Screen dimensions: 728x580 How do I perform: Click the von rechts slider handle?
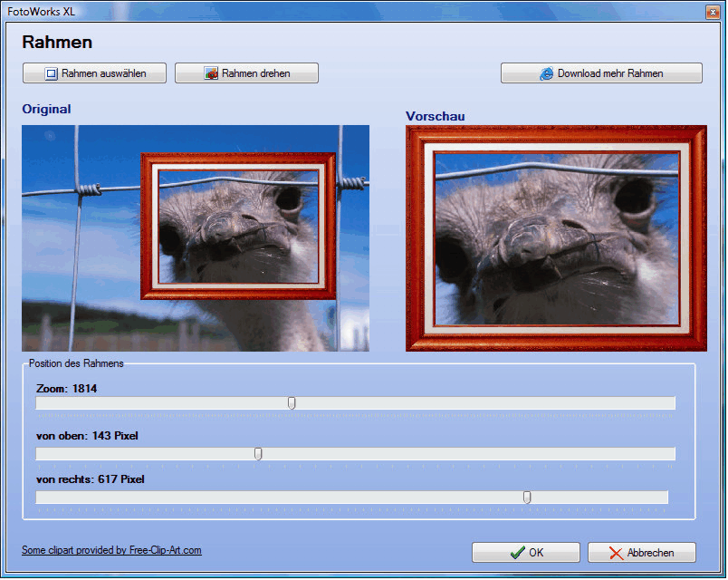click(x=527, y=498)
